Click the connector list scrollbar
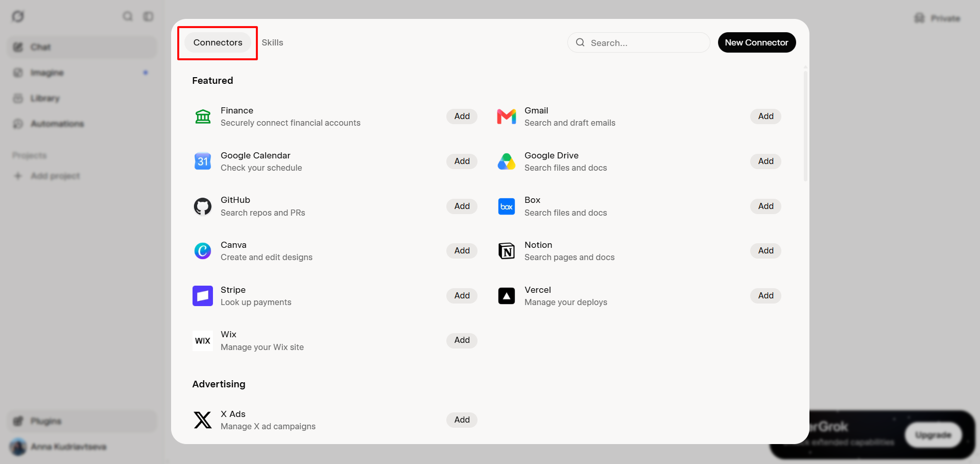This screenshot has height=464, width=980. pyautogui.click(x=805, y=125)
